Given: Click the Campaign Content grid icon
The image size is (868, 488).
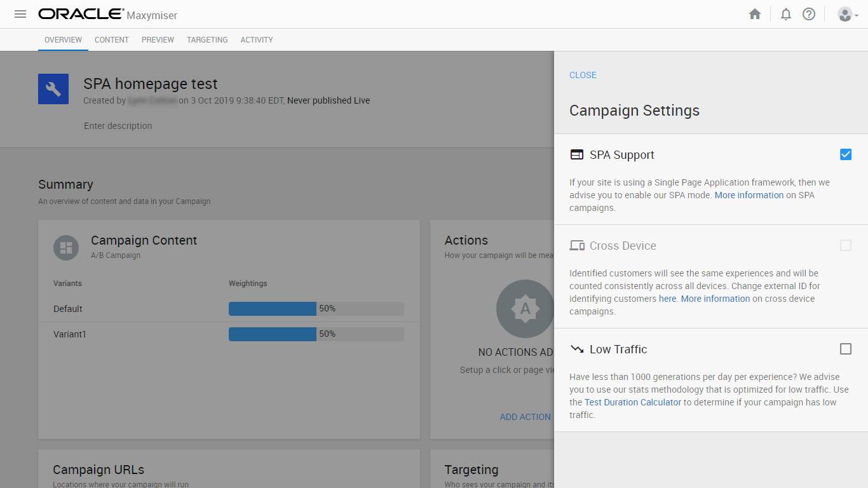Looking at the screenshot, I should point(66,247).
